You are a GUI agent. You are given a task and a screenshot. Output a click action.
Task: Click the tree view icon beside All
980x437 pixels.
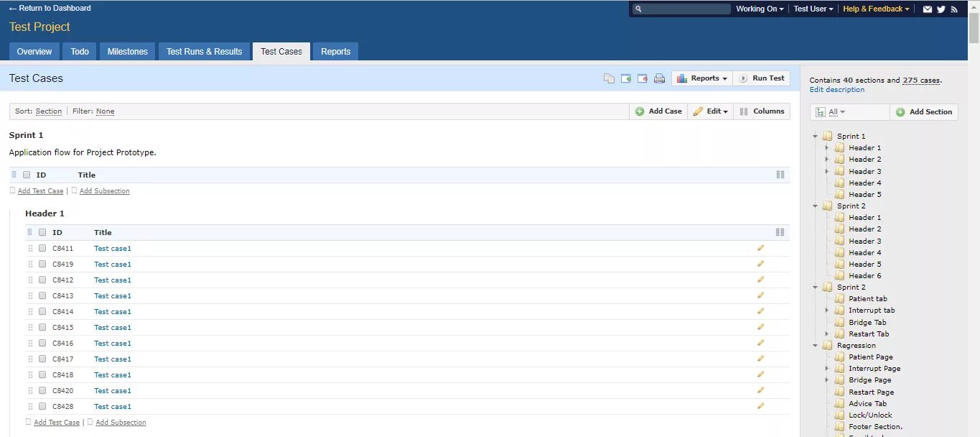click(821, 112)
